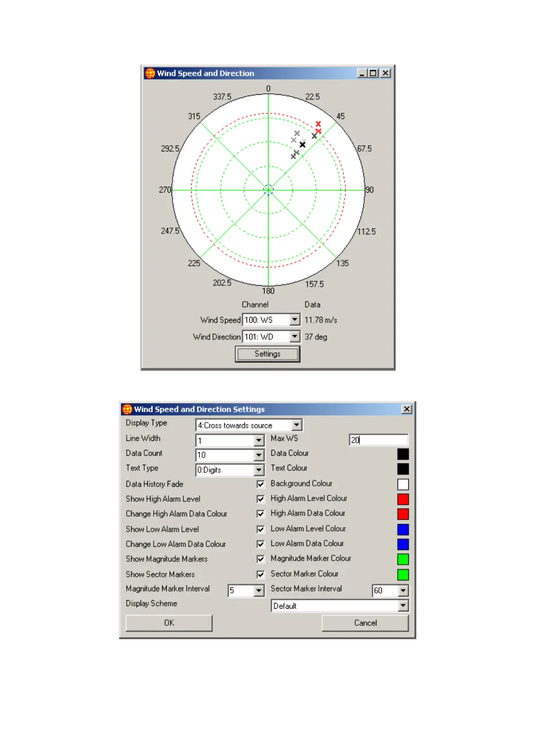Image resolution: width=535 pixels, height=756 pixels.
Task: Change the Background Colour swatch
Action: click(403, 484)
